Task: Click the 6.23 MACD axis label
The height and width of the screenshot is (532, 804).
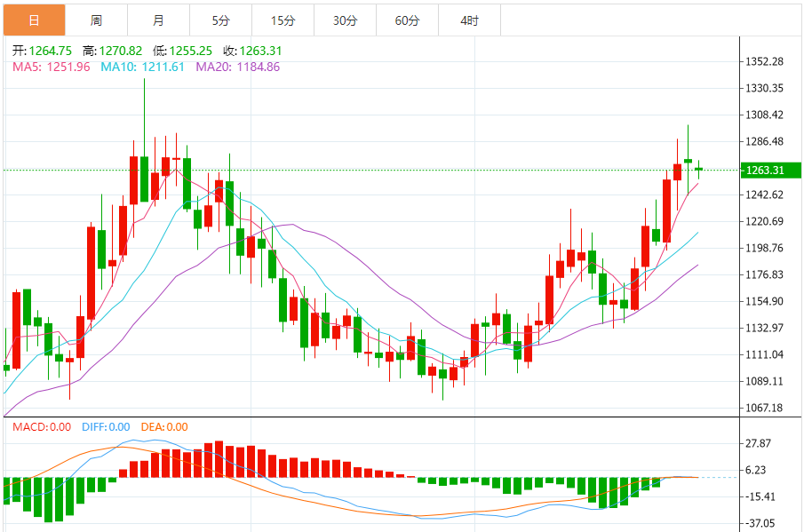Action: coord(755,470)
